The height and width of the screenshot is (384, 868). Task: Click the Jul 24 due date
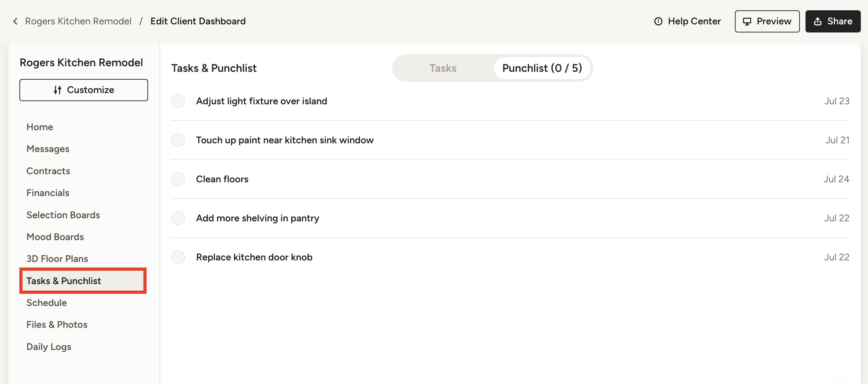click(836, 179)
